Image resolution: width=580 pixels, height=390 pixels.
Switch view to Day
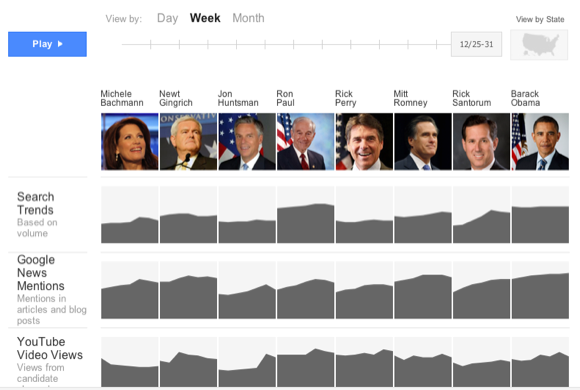click(168, 18)
